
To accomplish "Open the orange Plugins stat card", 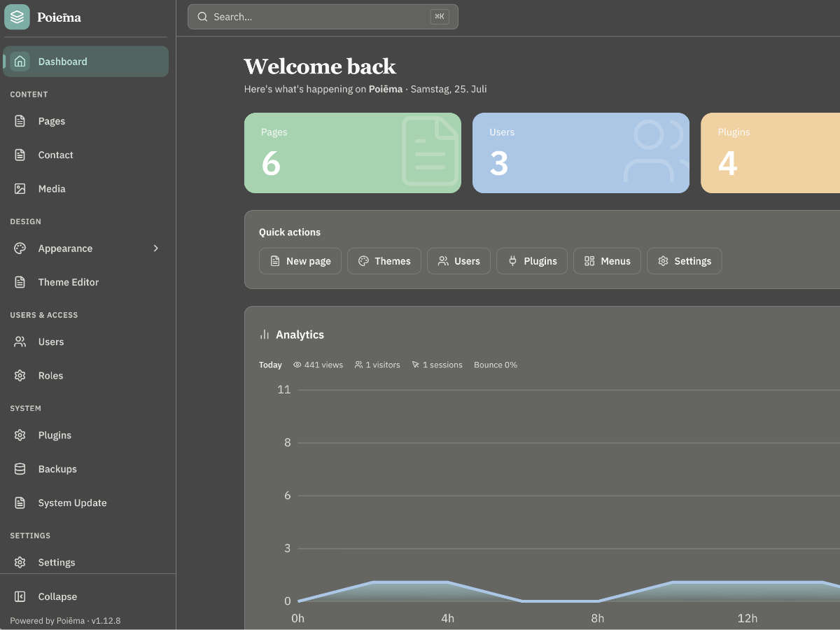I will point(770,153).
